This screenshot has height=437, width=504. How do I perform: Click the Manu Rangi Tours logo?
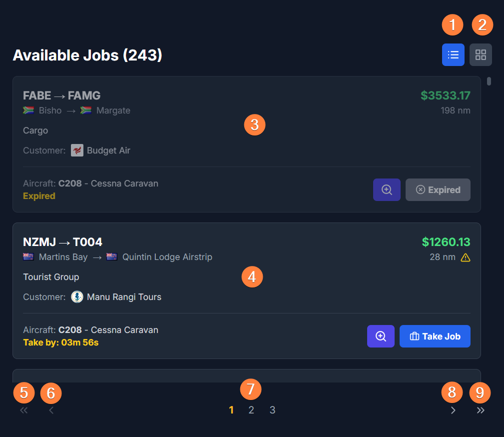pos(77,297)
